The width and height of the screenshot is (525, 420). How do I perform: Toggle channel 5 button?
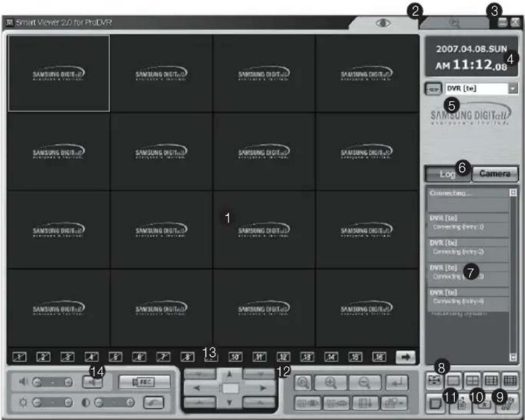coord(116,357)
